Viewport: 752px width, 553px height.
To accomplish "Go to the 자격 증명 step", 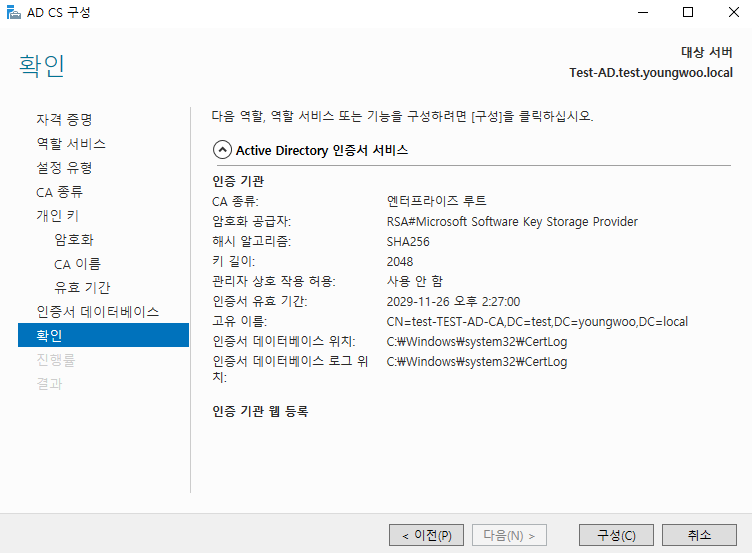I will coord(64,119).
